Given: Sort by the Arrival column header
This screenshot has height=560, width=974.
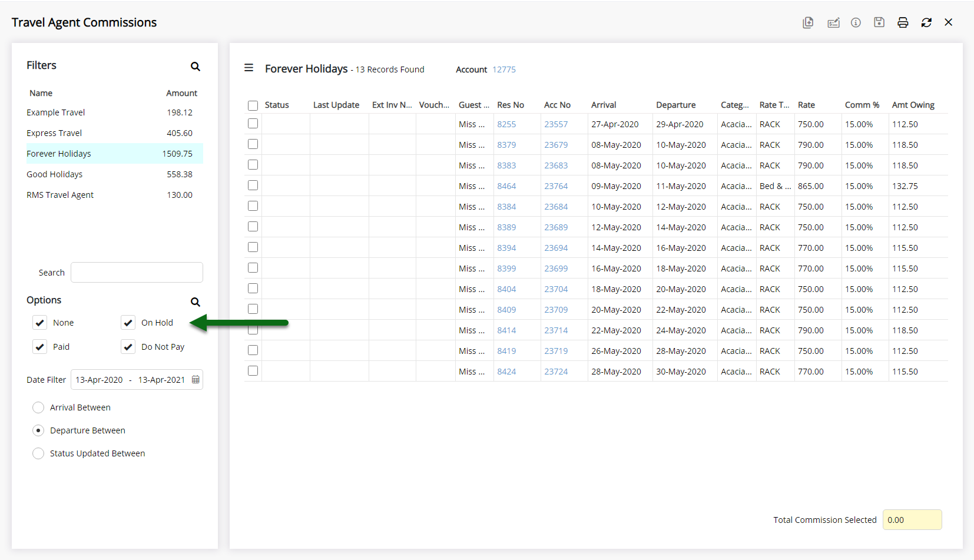Looking at the screenshot, I should (x=604, y=105).
